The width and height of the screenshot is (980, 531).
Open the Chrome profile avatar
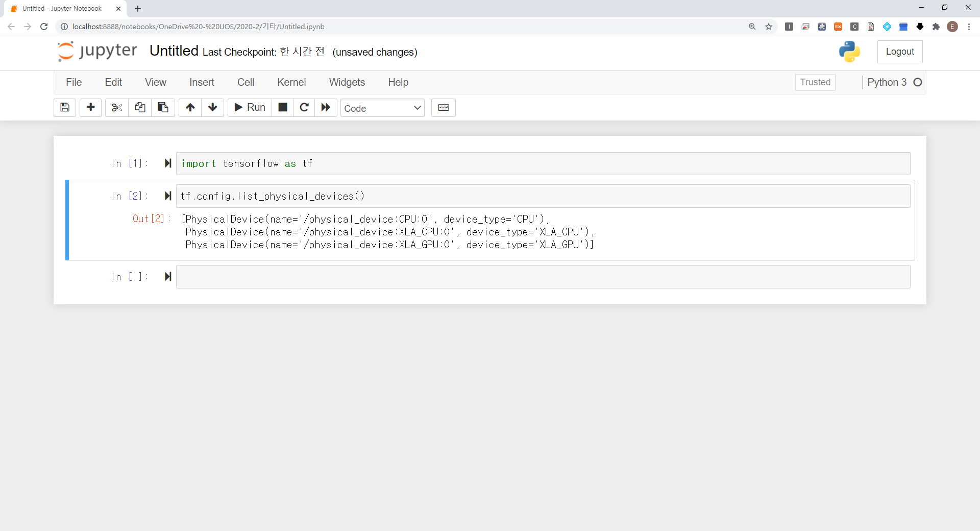(952, 27)
